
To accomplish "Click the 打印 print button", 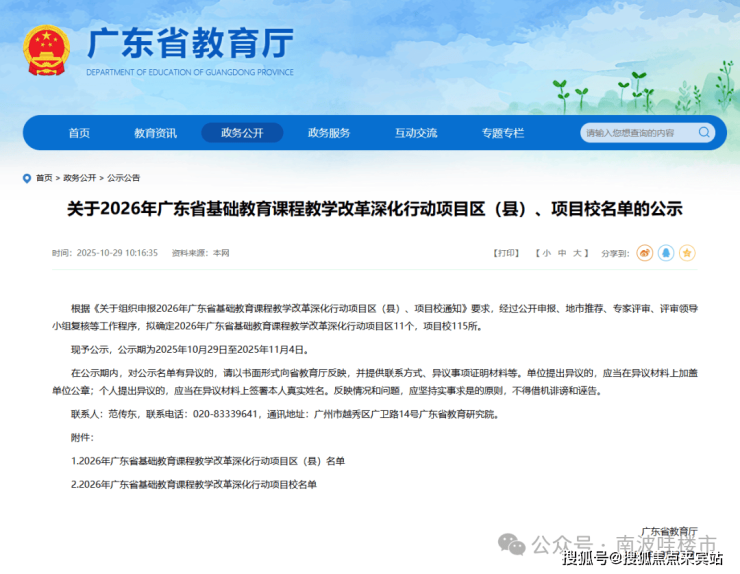I will click(506, 253).
